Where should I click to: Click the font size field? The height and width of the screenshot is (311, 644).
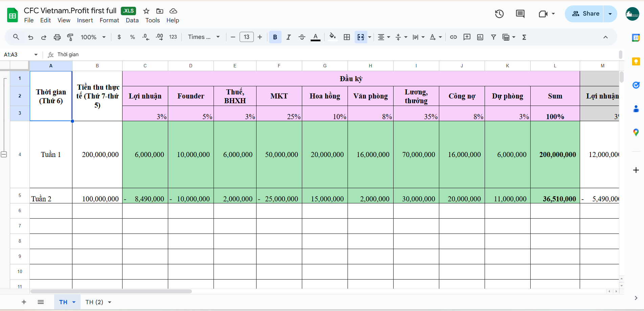(x=246, y=37)
